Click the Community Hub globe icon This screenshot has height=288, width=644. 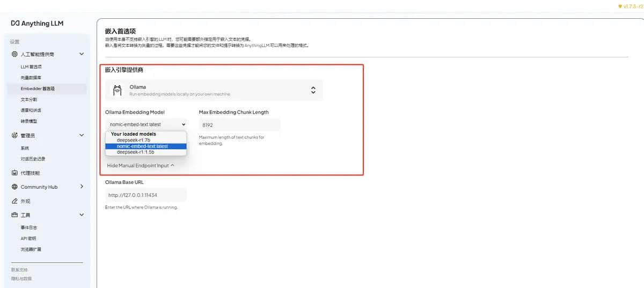(x=14, y=187)
